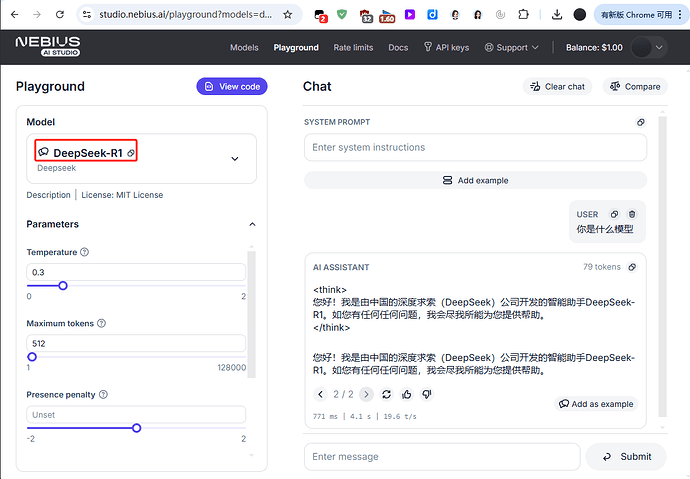
Task: Go back using browser back arrow
Action: (x=15, y=15)
